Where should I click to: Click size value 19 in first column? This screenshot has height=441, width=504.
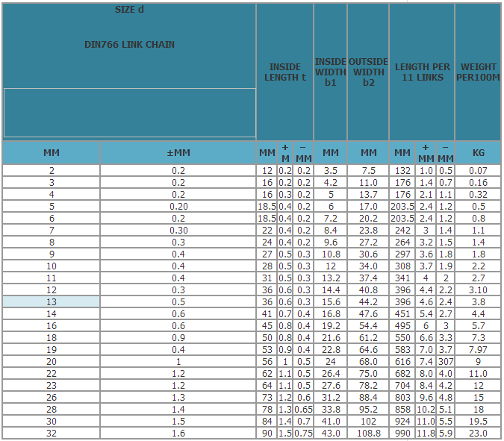coord(52,349)
